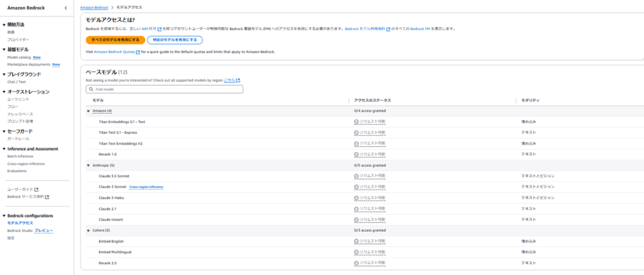Collapse the Amazon Bedrock sidebar chevron
644x275 pixels.
click(x=66, y=8)
